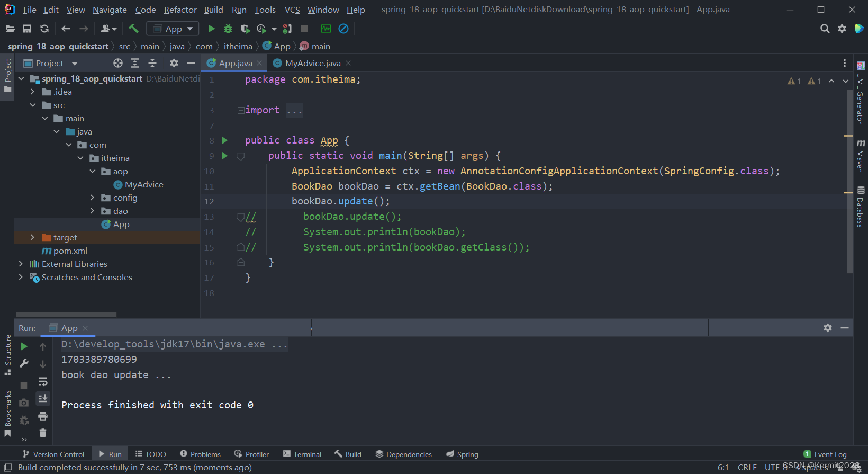Viewport: 868px width, 474px height.
Task: Hide the Project panel with minus icon
Action: [191, 63]
